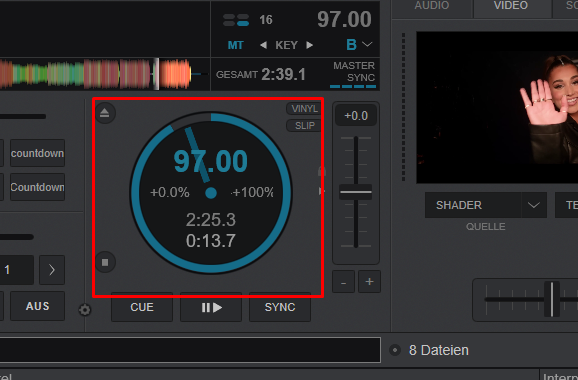
Task: Open the SHADER dropdown
Action: coord(486,205)
